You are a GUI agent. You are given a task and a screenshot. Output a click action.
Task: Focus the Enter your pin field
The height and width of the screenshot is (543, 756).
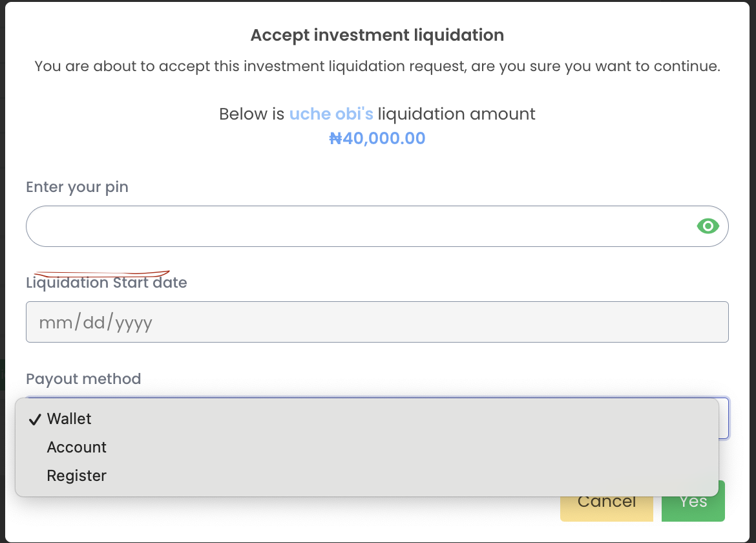tap(355, 226)
